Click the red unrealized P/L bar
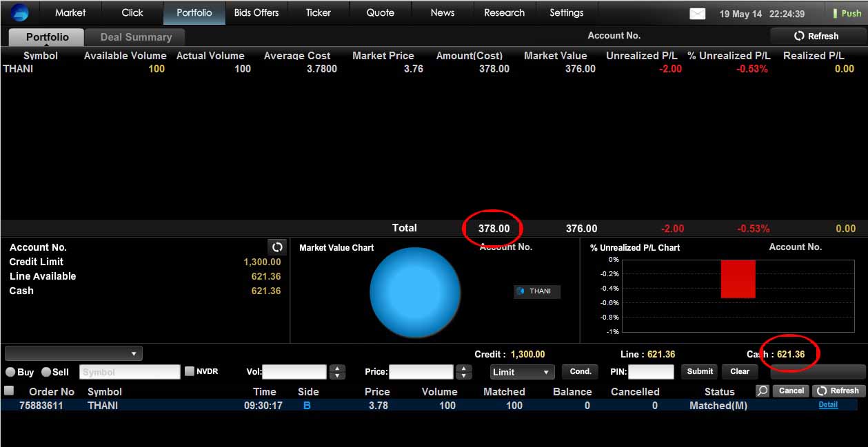868x447 pixels. [x=738, y=279]
